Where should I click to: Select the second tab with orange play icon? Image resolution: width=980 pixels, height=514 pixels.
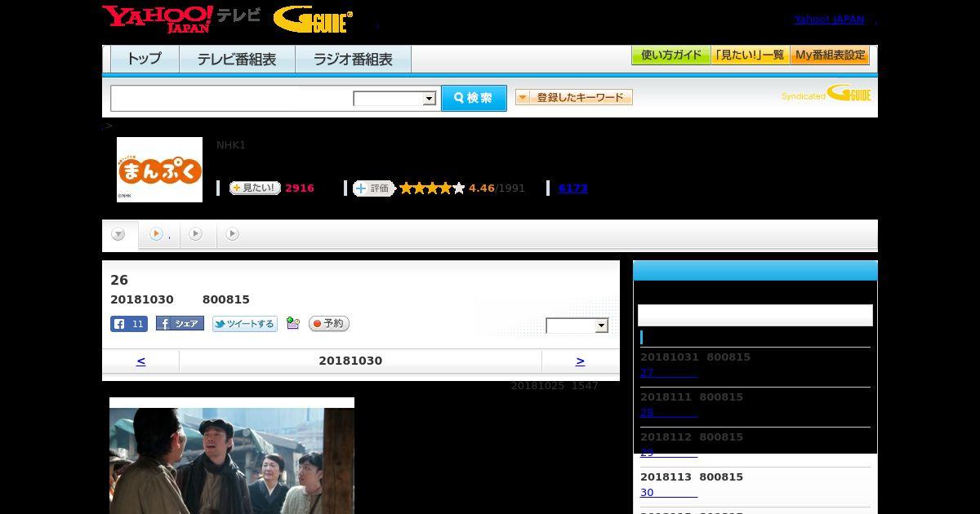[158, 234]
